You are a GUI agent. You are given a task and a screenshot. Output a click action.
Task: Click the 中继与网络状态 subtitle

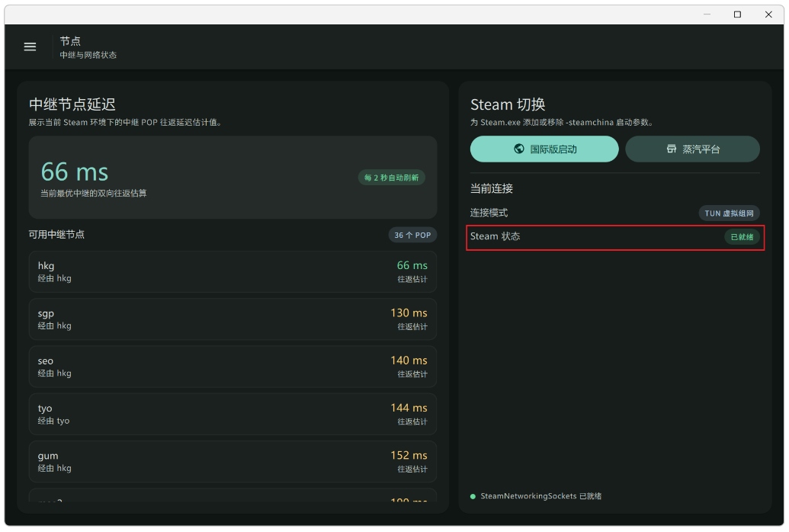click(88, 55)
